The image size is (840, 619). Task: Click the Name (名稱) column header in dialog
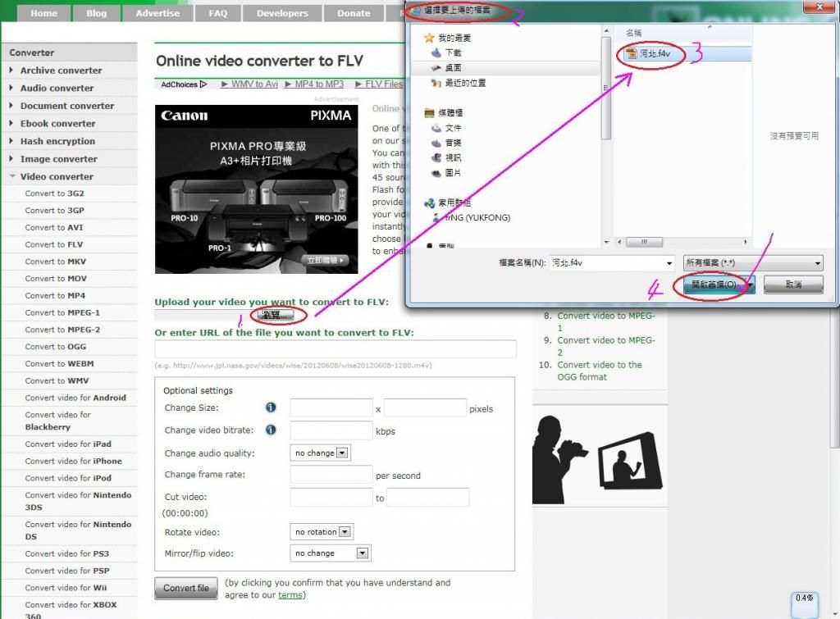[634, 33]
